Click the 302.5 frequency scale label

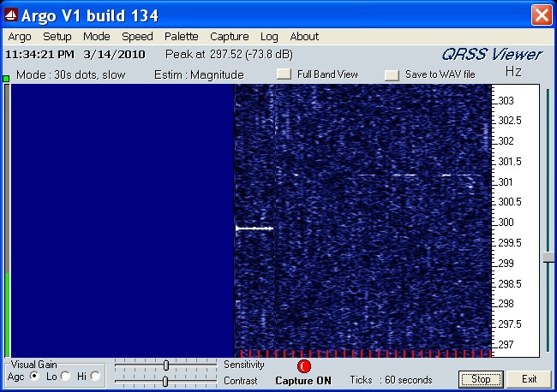coord(510,121)
